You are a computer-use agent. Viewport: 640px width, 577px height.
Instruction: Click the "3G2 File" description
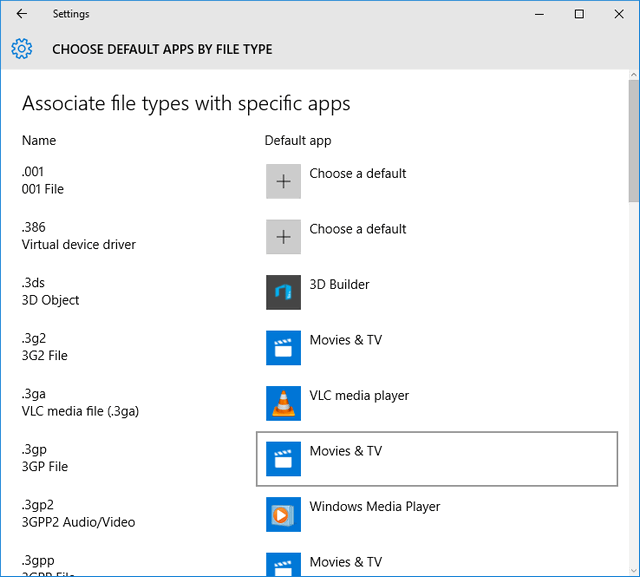tap(44, 356)
